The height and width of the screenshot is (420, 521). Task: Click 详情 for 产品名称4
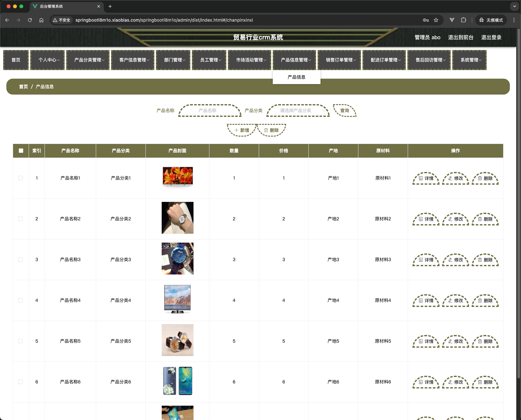[x=426, y=301]
